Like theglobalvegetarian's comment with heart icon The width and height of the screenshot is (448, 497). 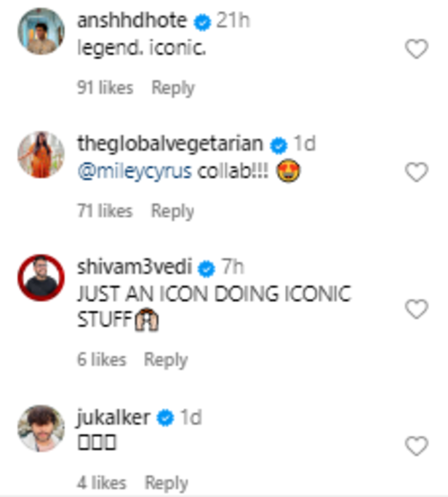(x=416, y=172)
